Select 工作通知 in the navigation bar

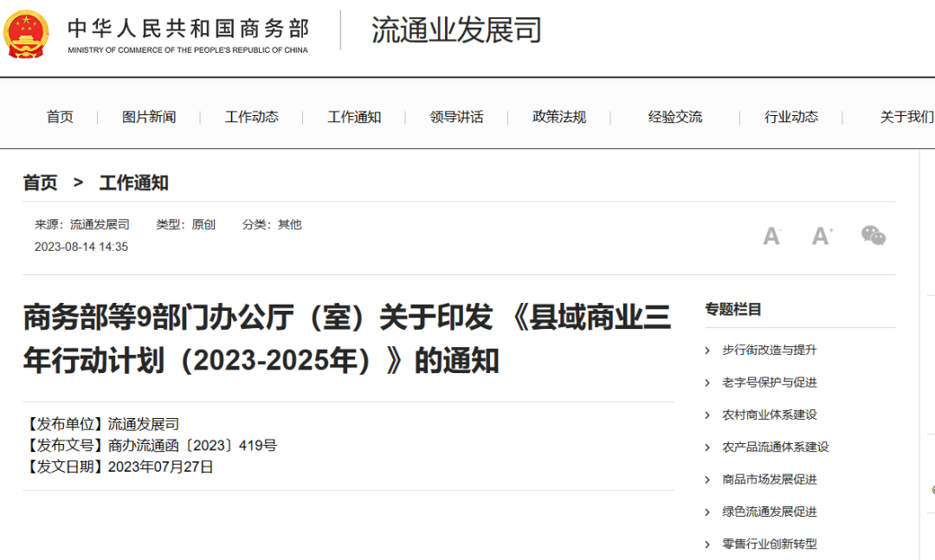[354, 117]
